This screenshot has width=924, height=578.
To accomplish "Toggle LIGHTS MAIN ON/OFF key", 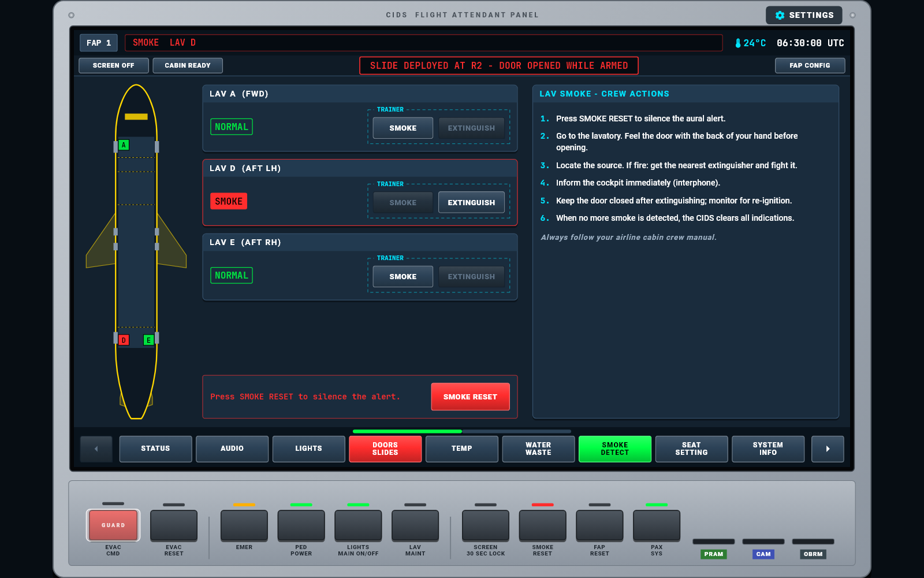I will (358, 525).
